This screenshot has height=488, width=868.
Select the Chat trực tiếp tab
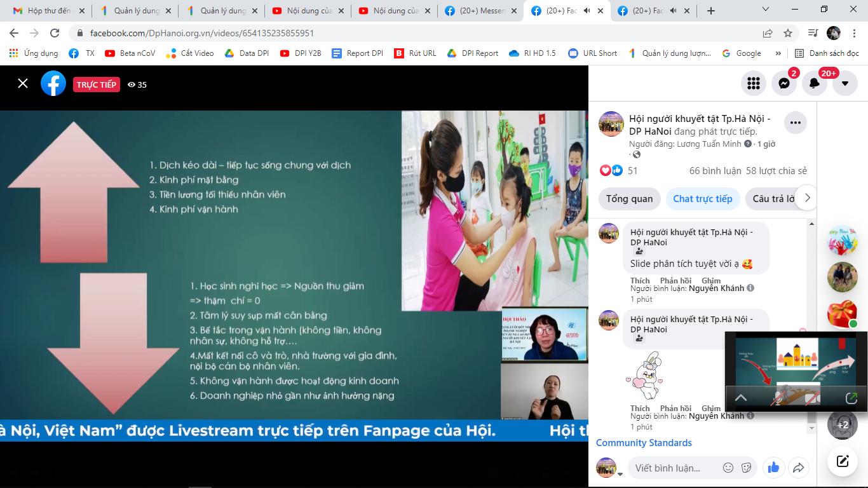click(x=703, y=199)
